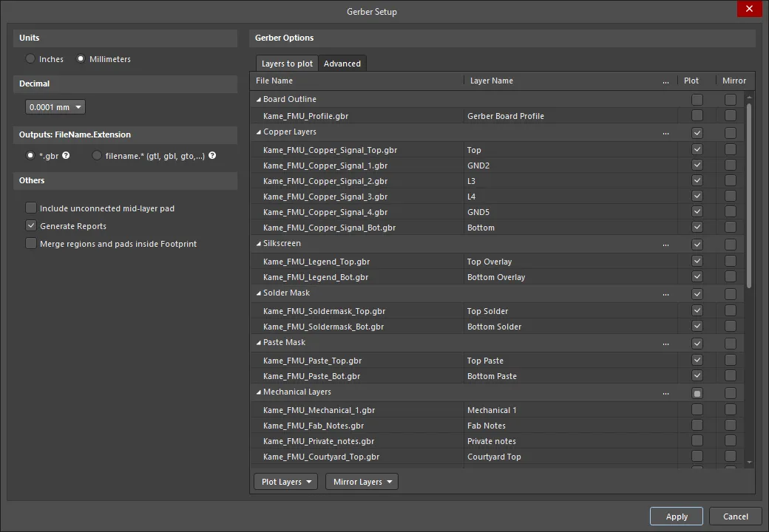Screen dimensions: 769x532
Task: Click scrollbar down arrow in layer list
Action: pos(749,462)
